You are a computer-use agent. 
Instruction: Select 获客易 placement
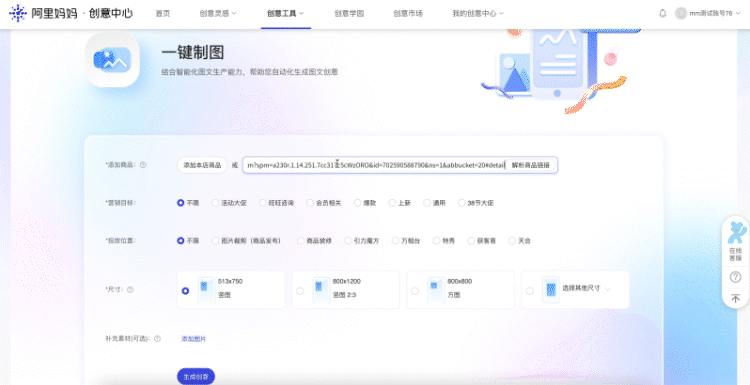point(471,241)
